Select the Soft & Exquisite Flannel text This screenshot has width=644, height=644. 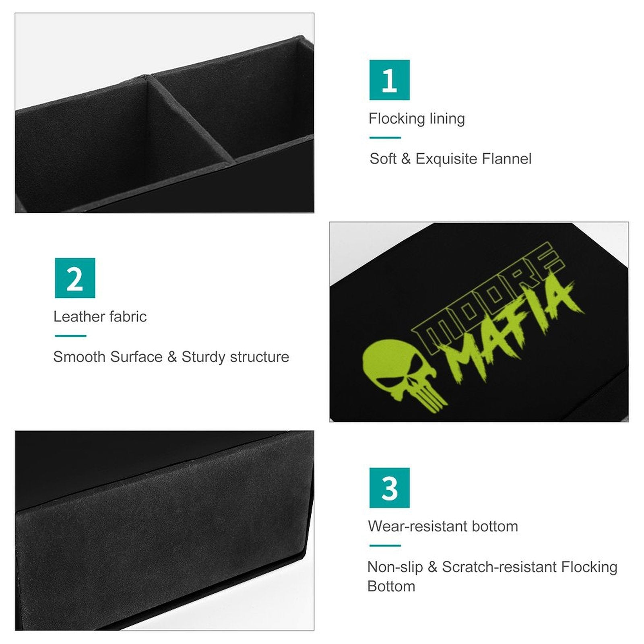(x=450, y=159)
